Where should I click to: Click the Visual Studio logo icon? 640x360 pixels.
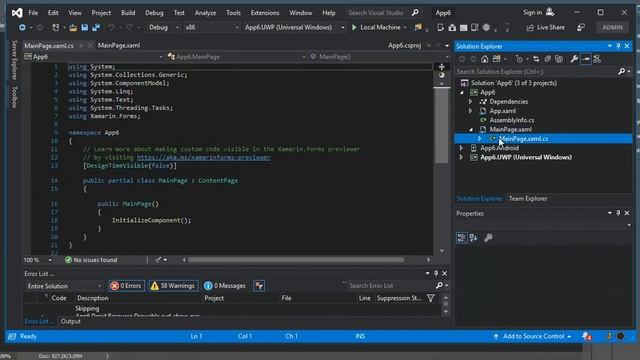click(x=17, y=13)
